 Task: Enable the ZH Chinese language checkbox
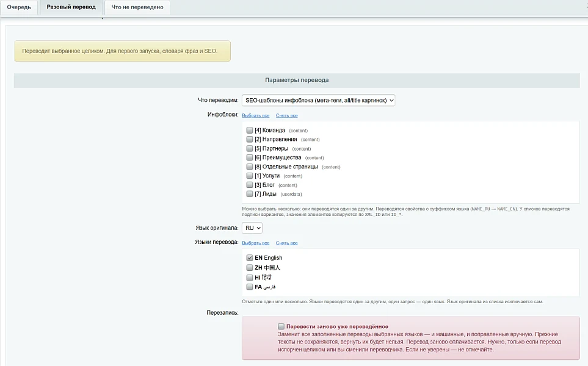coord(249,267)
